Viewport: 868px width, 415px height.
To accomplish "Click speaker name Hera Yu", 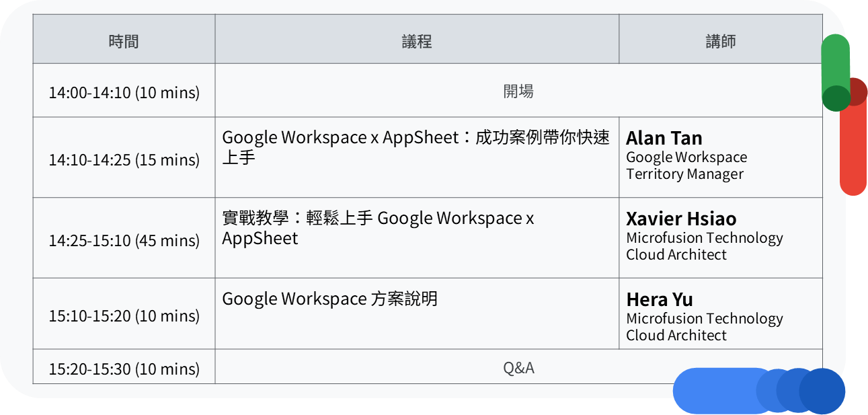I will pyautogui.click(x=659, y=299).
